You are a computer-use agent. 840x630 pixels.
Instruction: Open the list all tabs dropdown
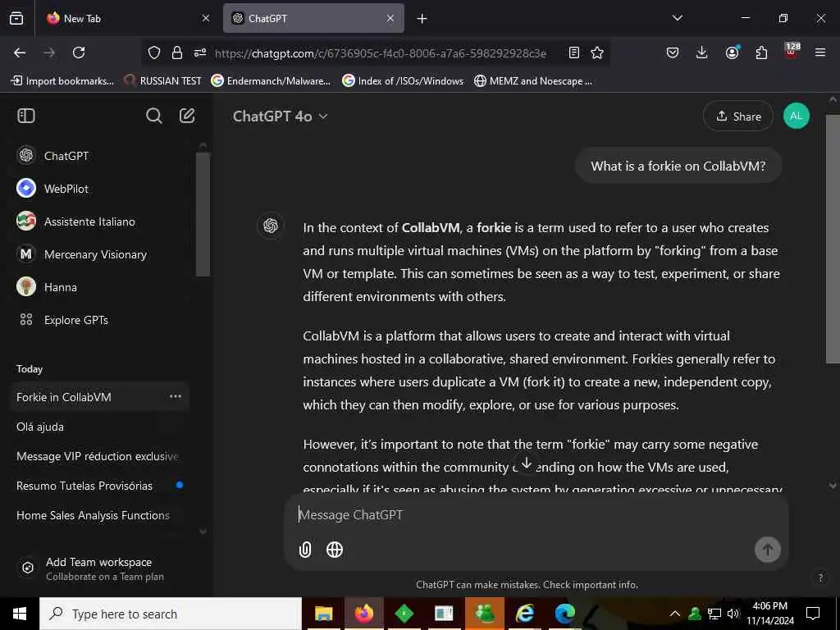point(678,18)
